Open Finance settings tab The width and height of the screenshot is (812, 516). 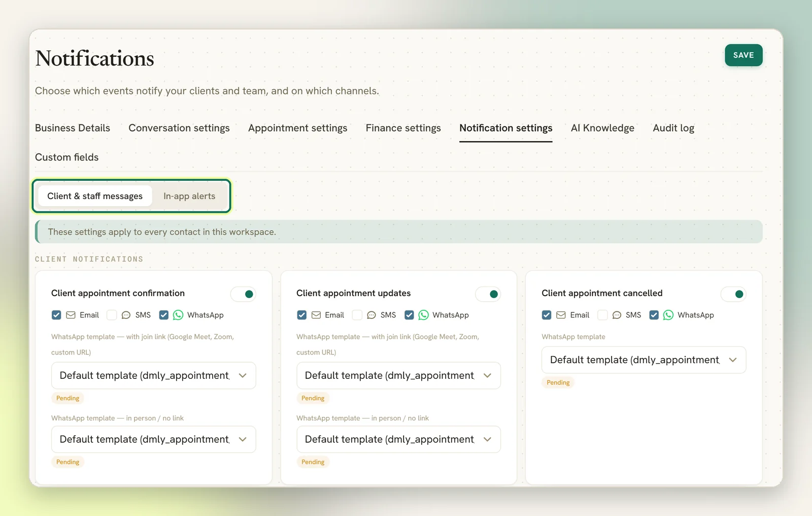coord(403,128)
